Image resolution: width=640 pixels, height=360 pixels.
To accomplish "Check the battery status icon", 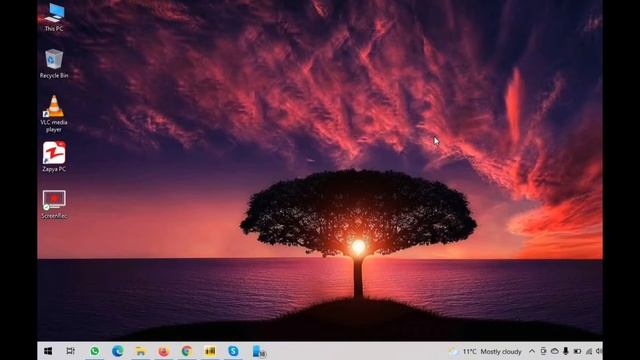I will (577, 351).
